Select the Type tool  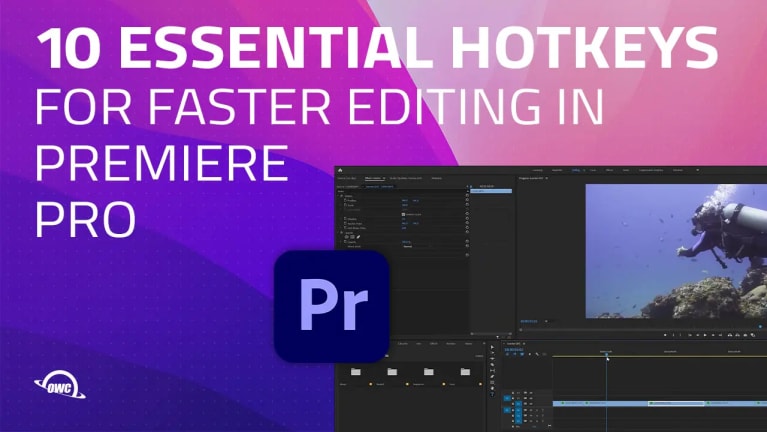492,394
